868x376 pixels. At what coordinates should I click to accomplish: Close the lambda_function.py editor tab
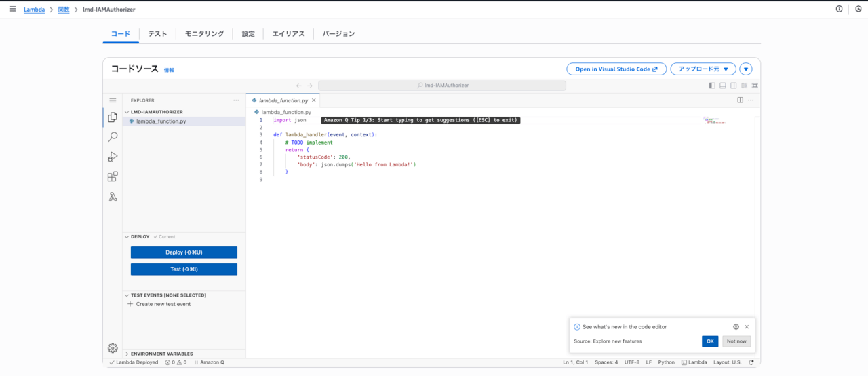(x=313, y=100)
